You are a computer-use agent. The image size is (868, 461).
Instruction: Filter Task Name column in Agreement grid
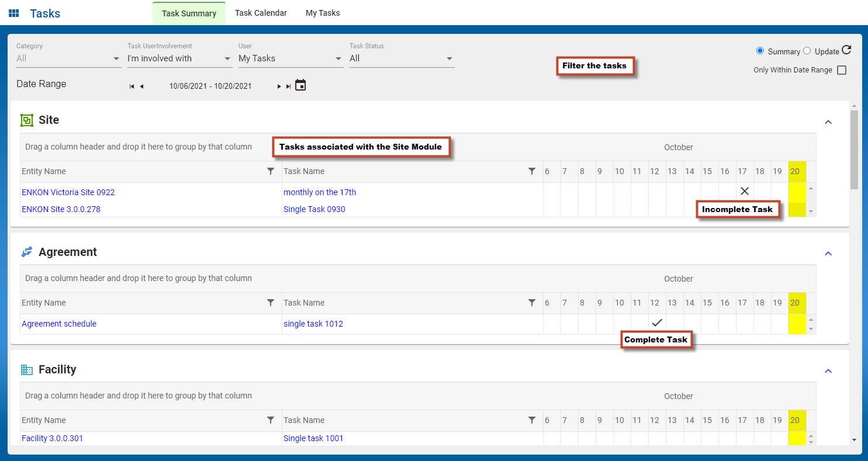531,303
